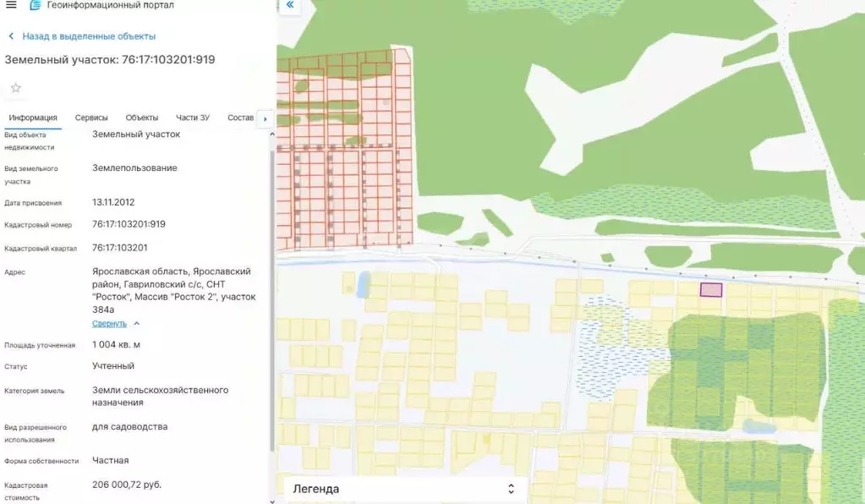This screenshot has height=504, width=865.
Task: Open the Состав tab
Action: click(240, 118)
